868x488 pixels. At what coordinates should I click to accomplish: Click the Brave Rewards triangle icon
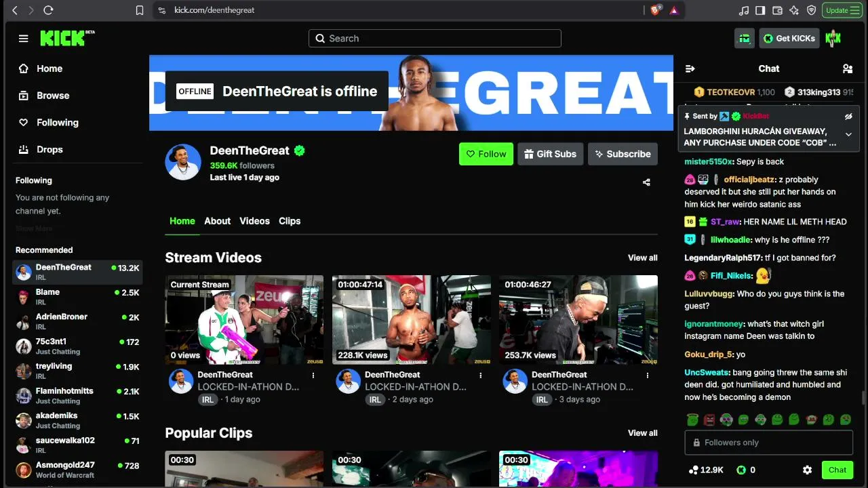pos(673,10)
